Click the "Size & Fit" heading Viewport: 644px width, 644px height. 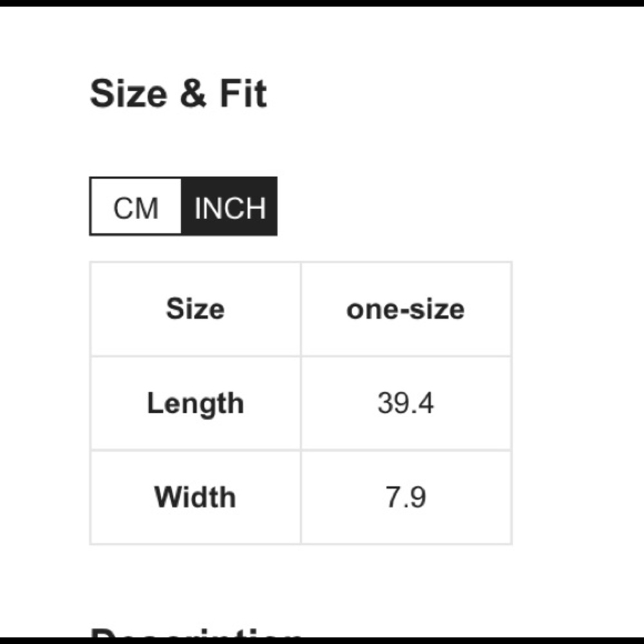178,94
